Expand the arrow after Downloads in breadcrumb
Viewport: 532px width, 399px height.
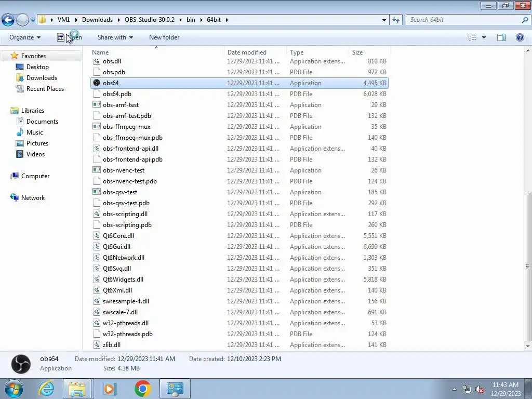pyautogui.click(x=119, y=20)
